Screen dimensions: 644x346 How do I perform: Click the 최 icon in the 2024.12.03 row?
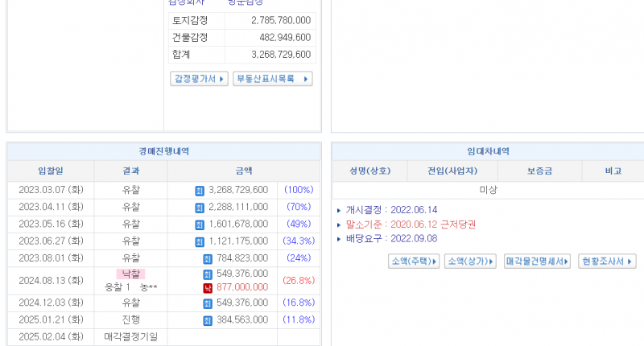tap(208, 303)
